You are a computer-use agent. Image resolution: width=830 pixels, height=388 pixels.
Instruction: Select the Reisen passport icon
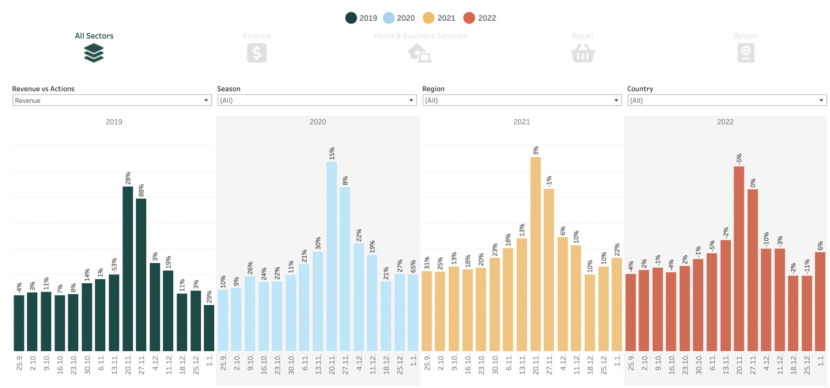coord(745,53)
